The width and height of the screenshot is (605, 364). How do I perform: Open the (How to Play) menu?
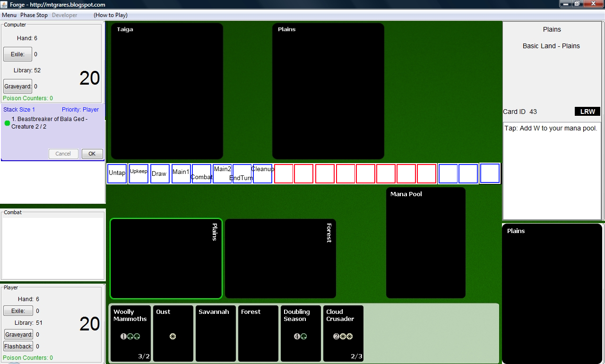click(111, 15)
